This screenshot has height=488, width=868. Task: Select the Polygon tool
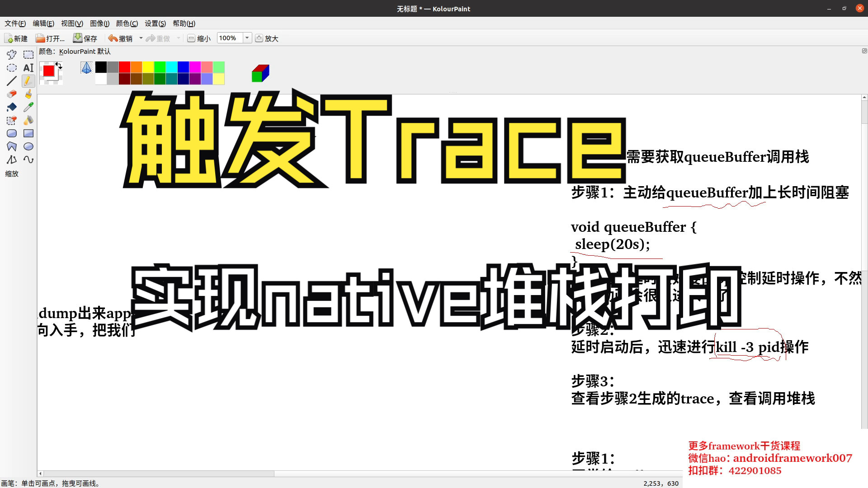12,146
